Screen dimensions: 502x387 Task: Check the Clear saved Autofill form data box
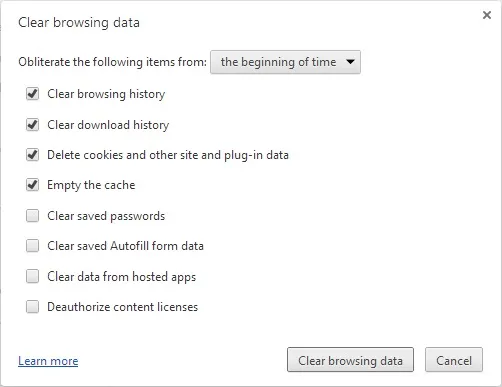click(32, 246)
